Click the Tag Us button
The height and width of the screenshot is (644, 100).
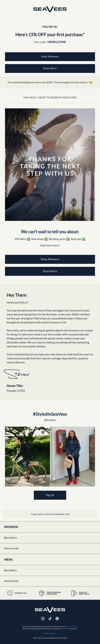coord(50,495)
